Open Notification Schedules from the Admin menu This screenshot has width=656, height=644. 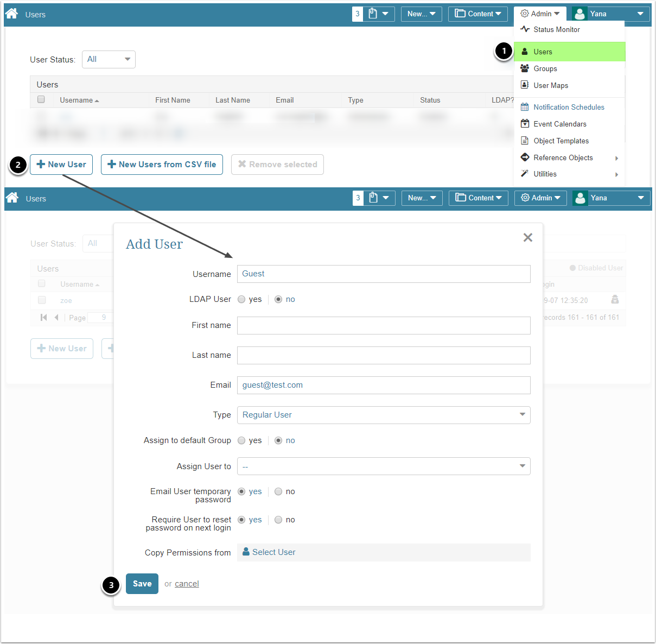coord(569,107)
